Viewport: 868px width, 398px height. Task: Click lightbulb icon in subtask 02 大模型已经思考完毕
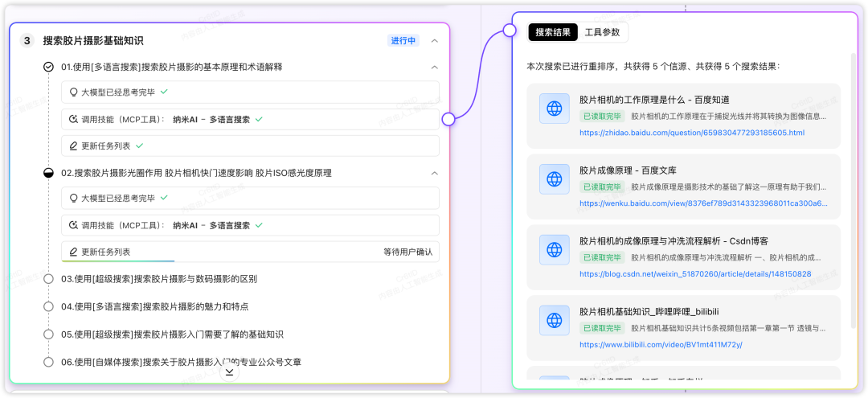point(73,198)
